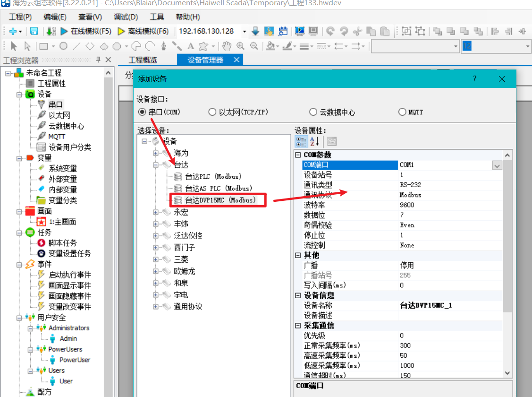Open the IP address 192.168.130.128 dropdown

point(245,31)
